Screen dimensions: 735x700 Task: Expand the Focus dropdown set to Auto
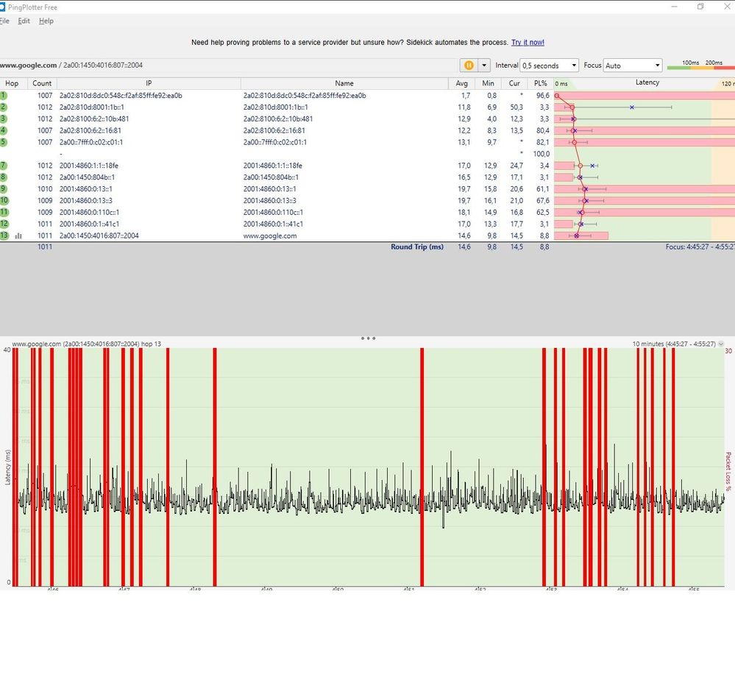(x=632, y=66)
